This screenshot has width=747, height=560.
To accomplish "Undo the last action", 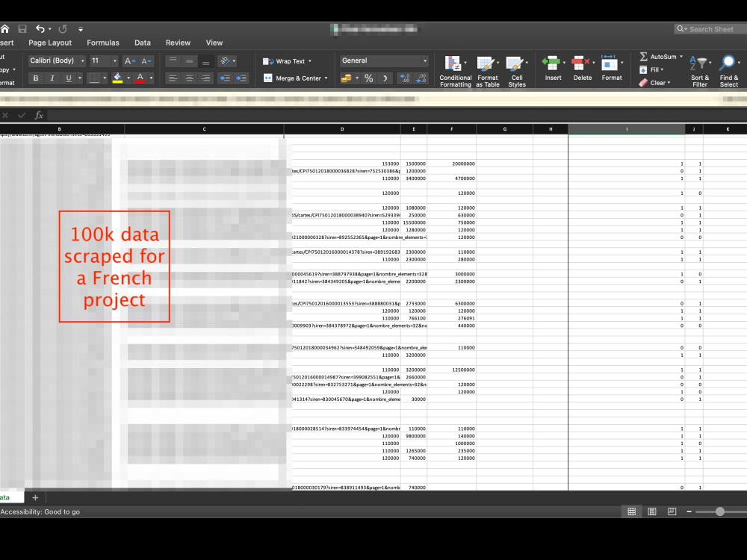I will click(x=40, y=29).
